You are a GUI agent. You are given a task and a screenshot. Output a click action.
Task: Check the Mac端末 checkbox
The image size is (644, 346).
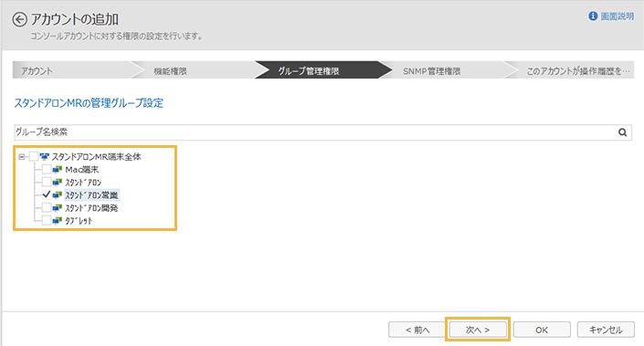47,169
